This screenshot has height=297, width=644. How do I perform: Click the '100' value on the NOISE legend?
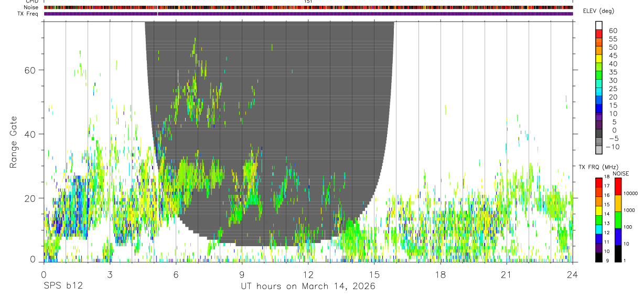[629, 227]
